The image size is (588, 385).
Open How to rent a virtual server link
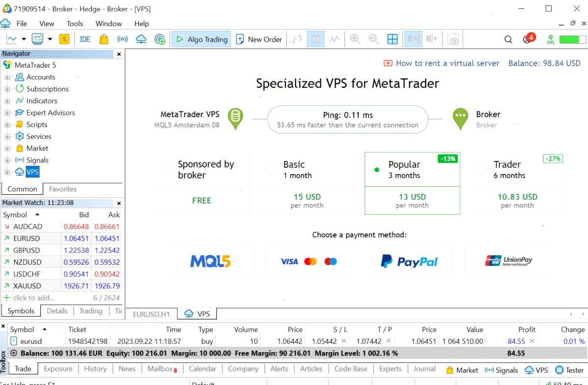(x=441, y=63)
